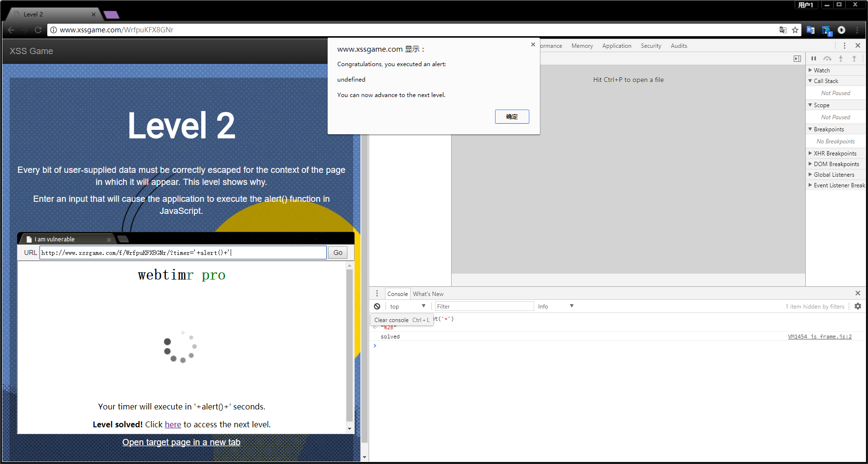
Task: Click the step into function icon
Action: [x=840, y=58]
